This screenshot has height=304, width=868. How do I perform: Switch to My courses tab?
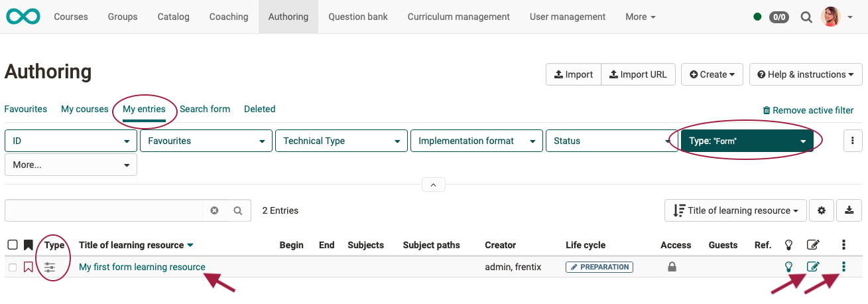pos(85,109)
